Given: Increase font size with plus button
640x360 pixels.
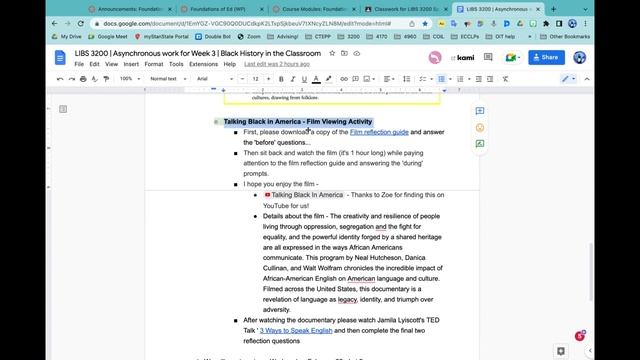Looking at the screenshot, I should [268, 79].
